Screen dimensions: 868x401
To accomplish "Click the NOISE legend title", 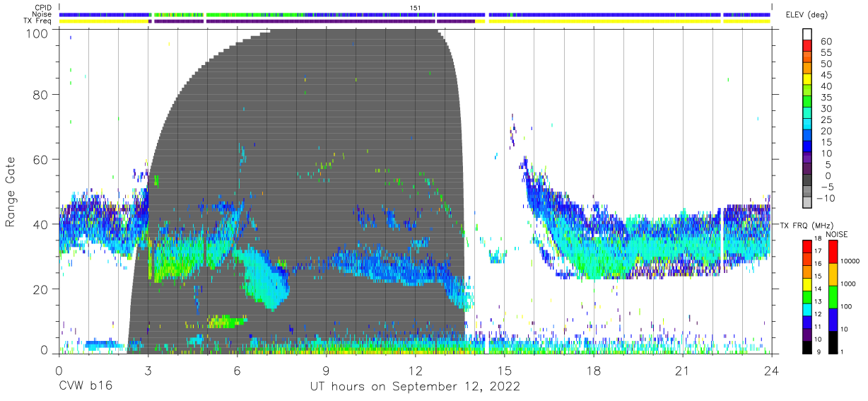I will (836, 234).
